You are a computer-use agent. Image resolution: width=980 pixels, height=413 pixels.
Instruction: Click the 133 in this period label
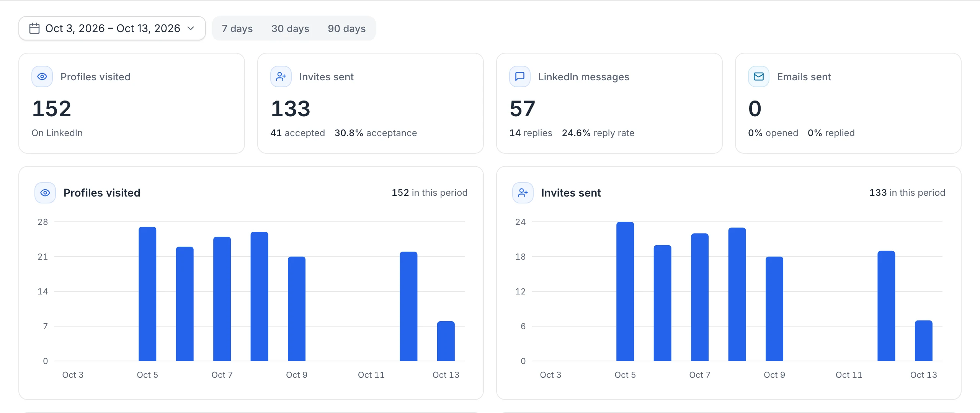(907, 193)
